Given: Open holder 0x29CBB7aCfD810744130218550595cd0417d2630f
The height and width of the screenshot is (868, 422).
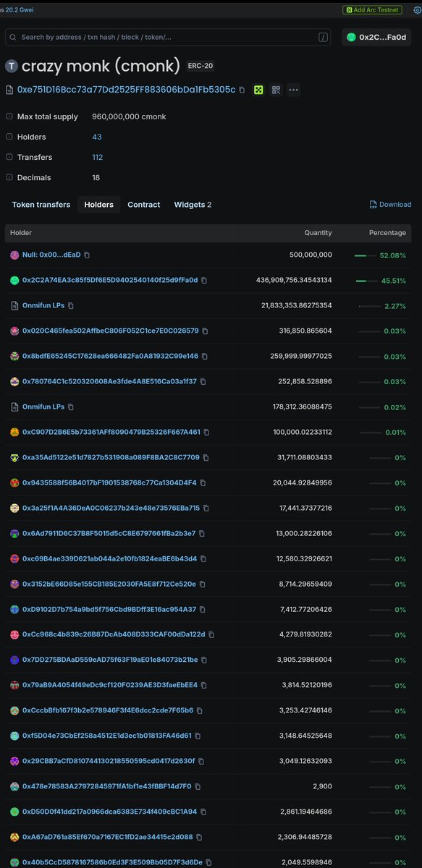Looking at the screenshot, I should coord(109,761).
